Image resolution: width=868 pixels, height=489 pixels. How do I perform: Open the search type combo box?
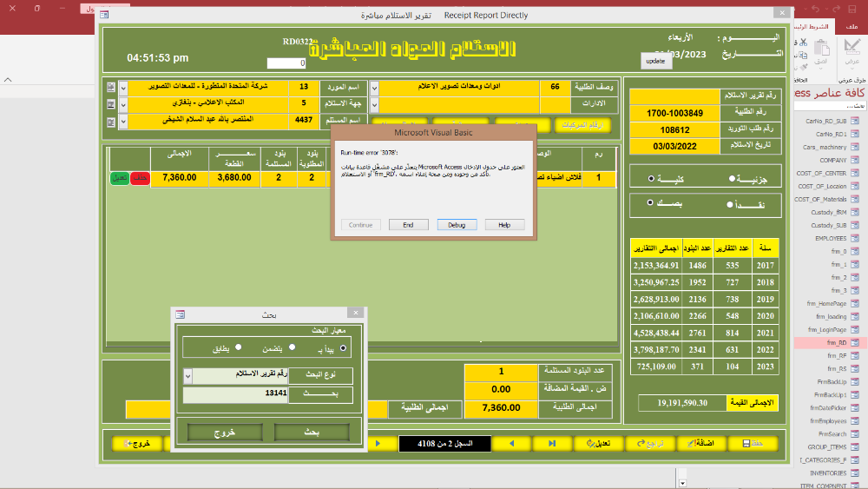click(187, 376)
